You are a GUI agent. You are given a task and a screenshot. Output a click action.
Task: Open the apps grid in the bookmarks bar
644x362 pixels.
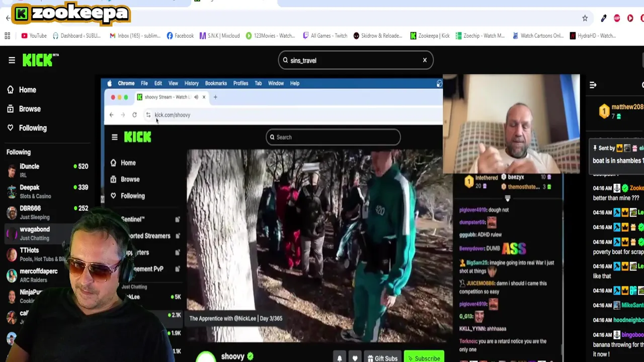(x=8, y=36)
